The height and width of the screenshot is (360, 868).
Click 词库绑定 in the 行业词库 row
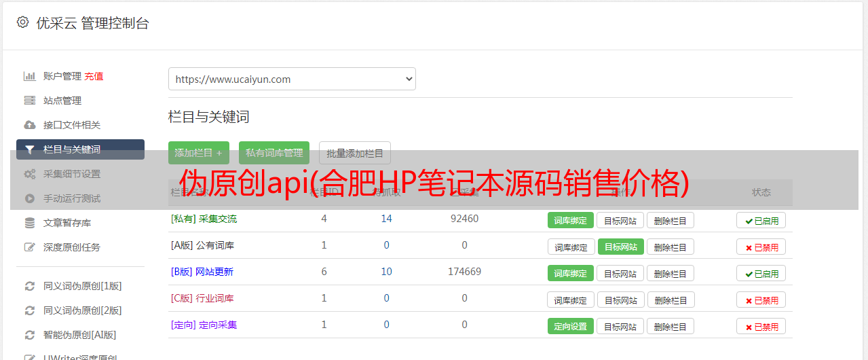coord(571,300)
